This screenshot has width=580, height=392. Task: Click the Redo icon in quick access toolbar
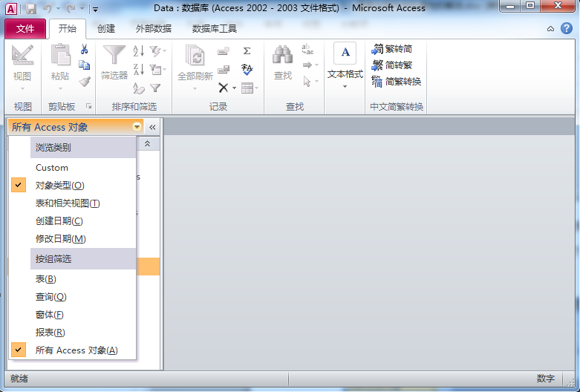click(71, 8)
